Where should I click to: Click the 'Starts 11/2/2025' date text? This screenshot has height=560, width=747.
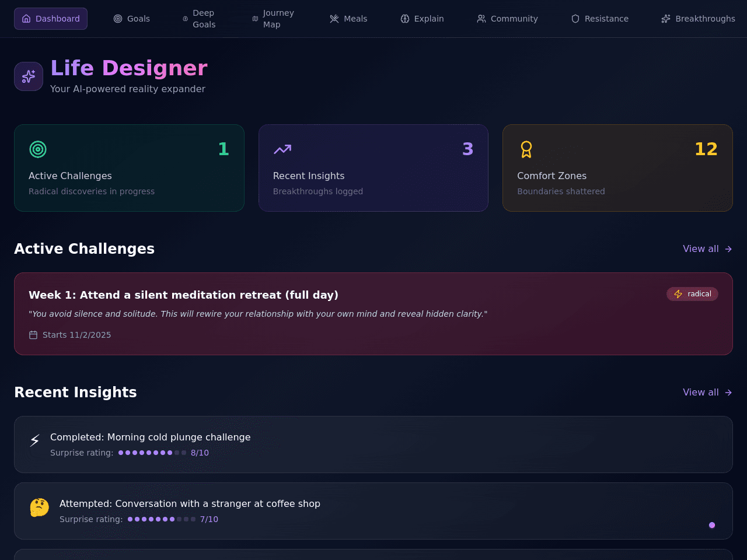pyautogui.click(x=76, y=335)
